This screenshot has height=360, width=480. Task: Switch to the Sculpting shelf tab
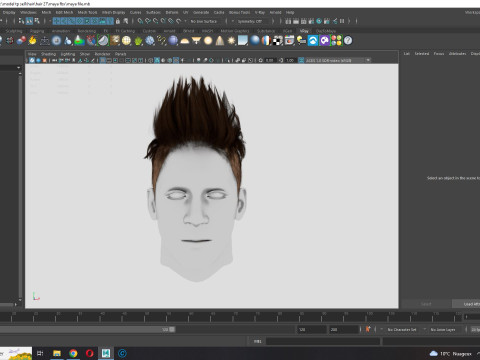pyautogui.click(x=14, y=31)
